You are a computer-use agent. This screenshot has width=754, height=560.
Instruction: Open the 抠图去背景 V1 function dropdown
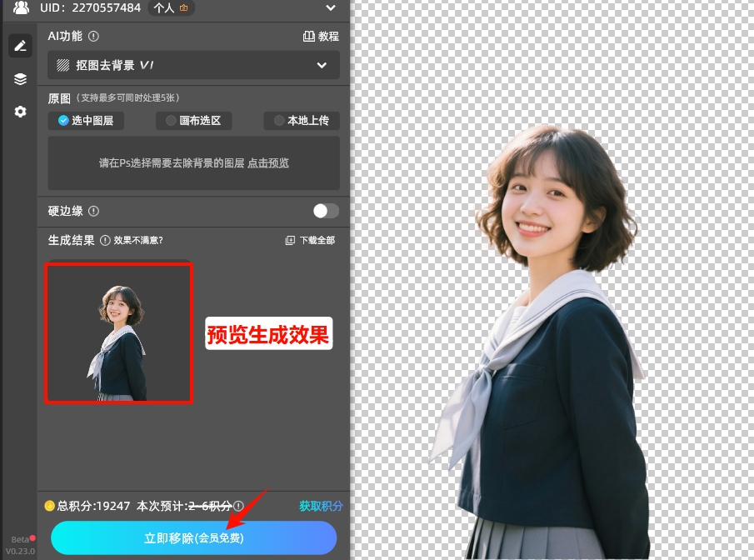click(x=193, y=65)
